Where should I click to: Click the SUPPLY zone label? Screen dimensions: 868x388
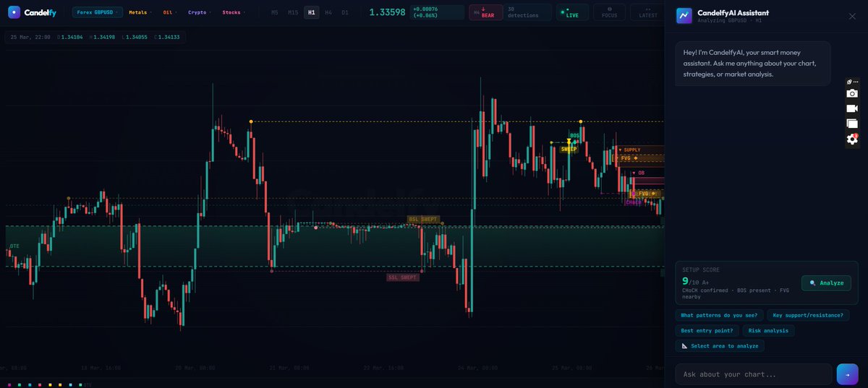pos(630,150)
